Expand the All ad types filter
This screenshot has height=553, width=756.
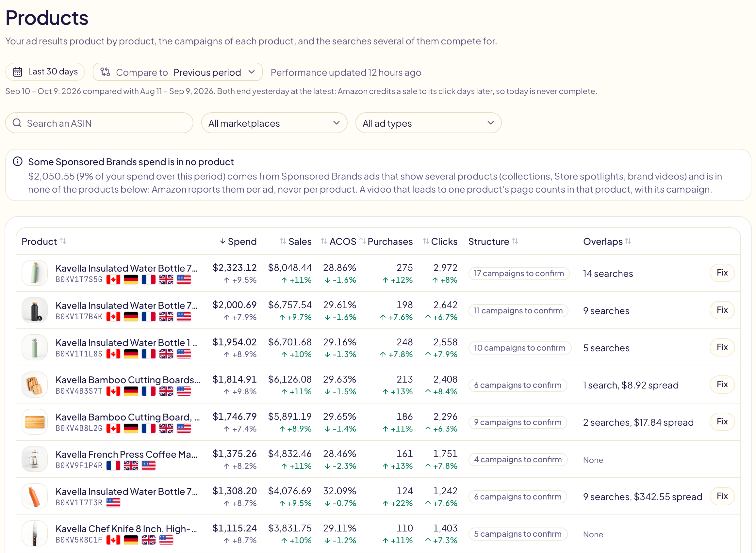[x=428, y=123]
